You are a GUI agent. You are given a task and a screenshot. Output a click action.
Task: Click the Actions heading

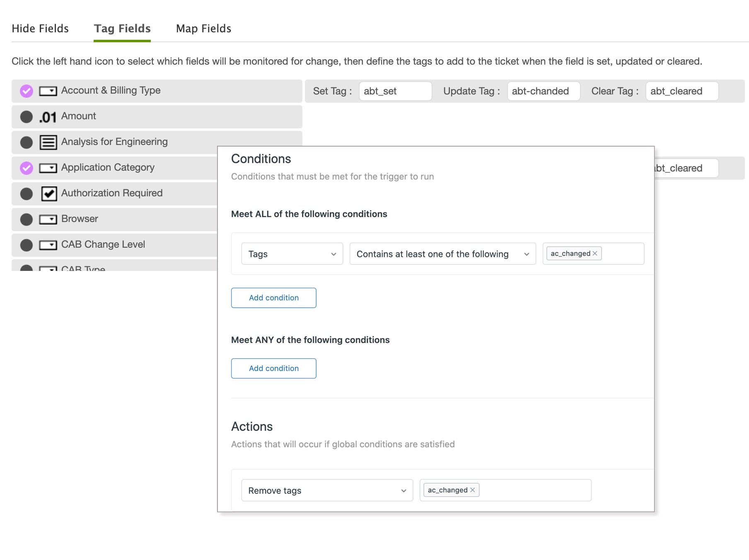252,427
